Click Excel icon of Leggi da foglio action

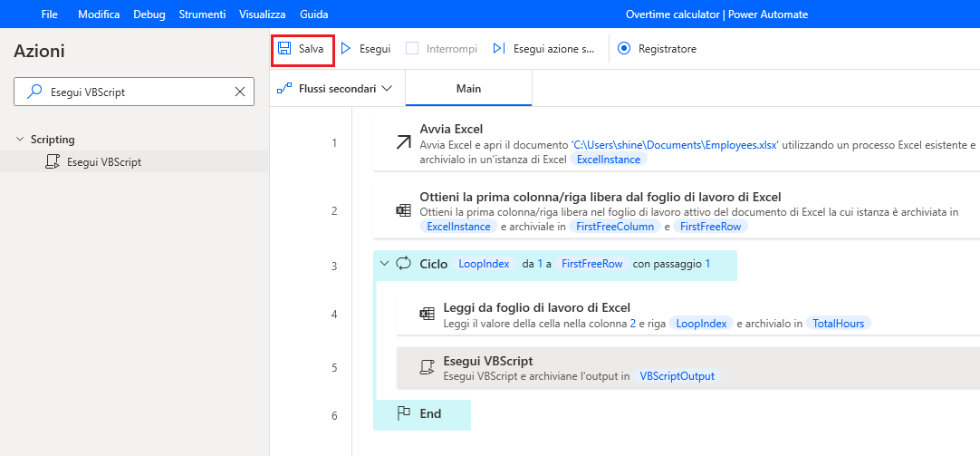point(427,314)
